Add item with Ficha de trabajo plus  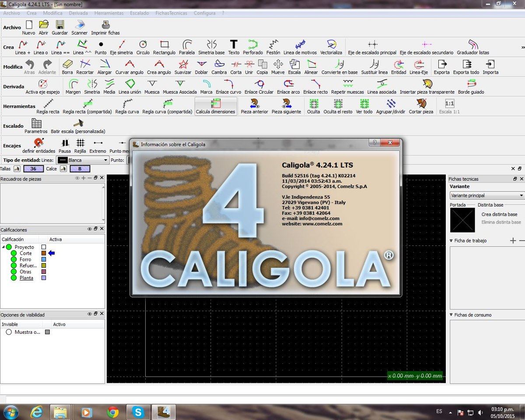pos(513,241)
